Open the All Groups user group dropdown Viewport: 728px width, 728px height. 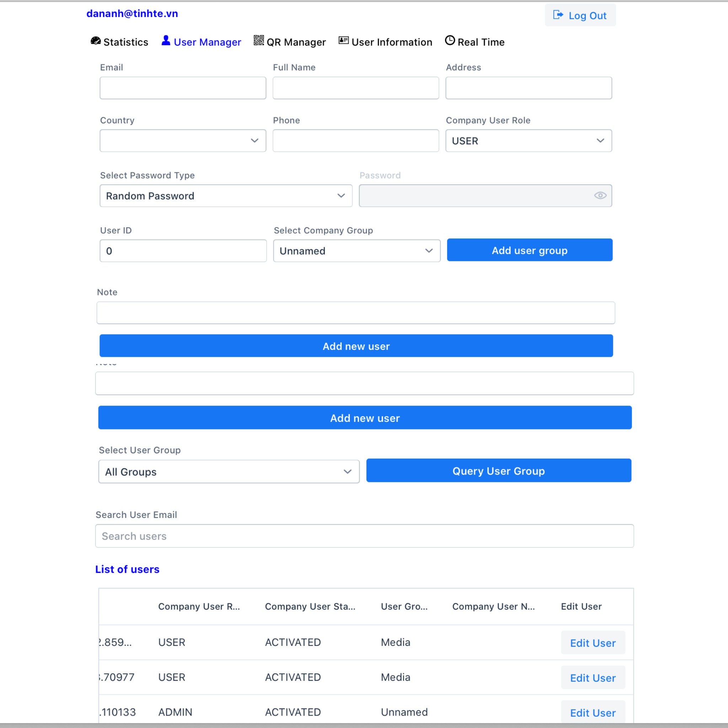click(229, 471)
